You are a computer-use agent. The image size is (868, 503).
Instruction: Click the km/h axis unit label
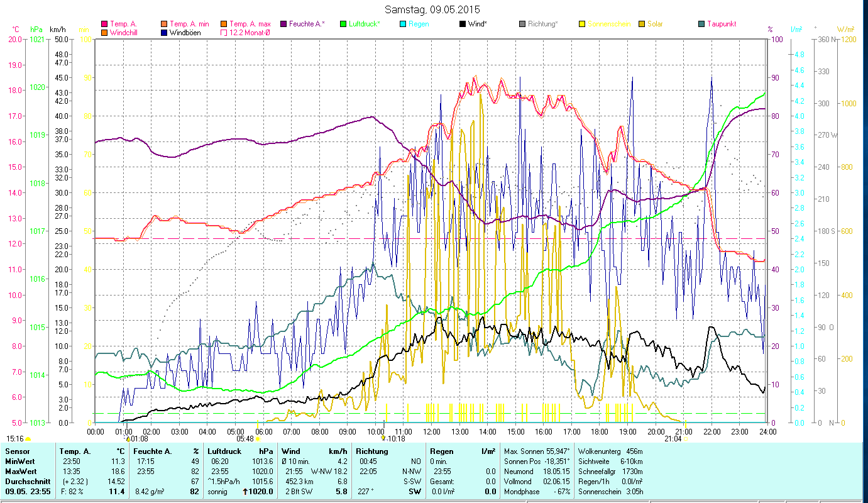point(57,30)
